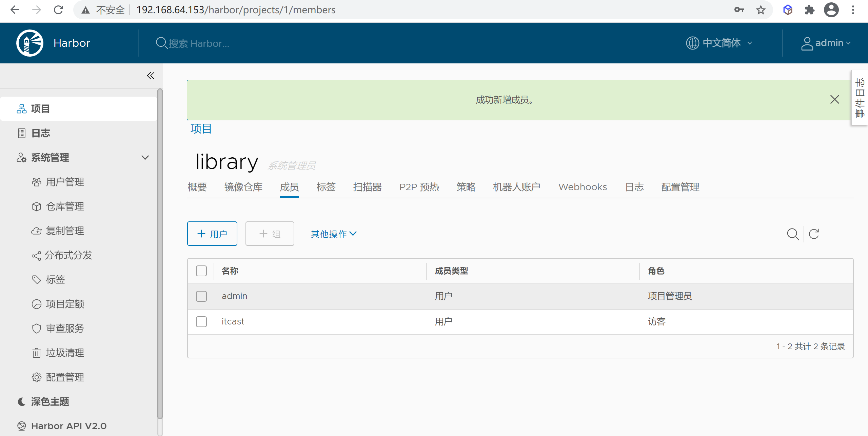Open the 复制管理 section
Image resolution: width=868 pixels, height=436 pixels.
[65, 231]
